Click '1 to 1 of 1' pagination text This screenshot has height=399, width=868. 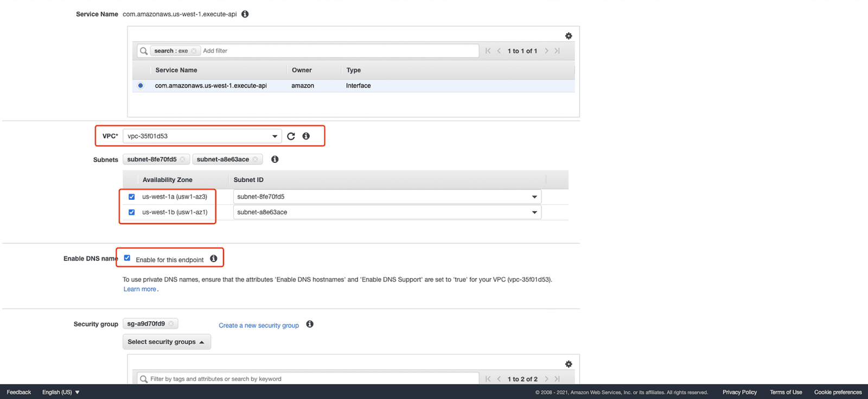click(x=522, y=51)
